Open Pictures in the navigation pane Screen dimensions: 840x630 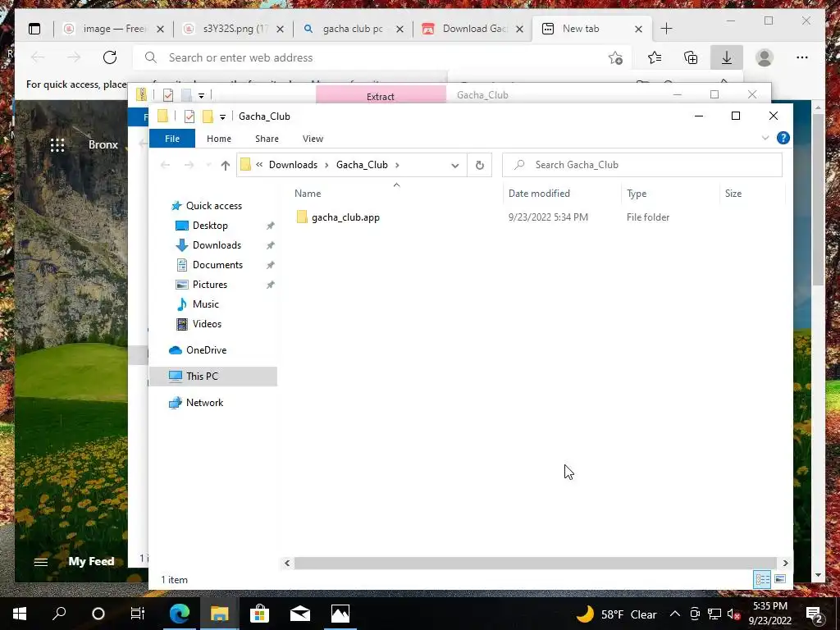pyautogui.click(x=209, y=285)
